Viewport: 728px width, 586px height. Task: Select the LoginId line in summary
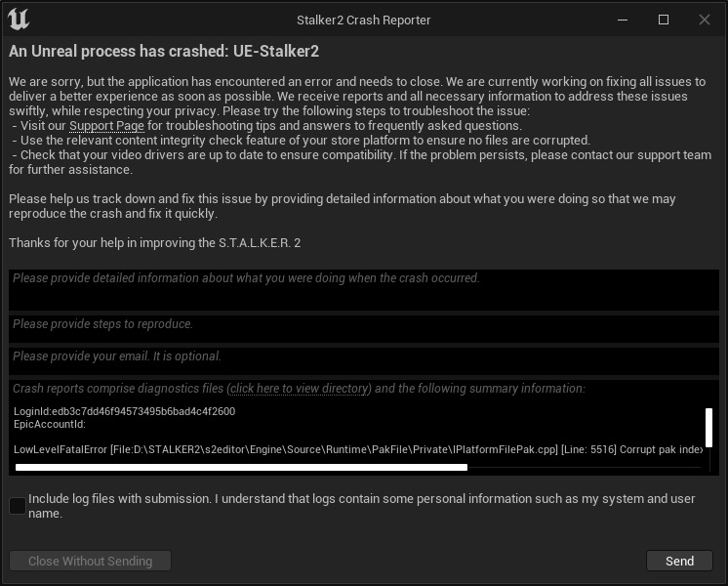point(125,411)
